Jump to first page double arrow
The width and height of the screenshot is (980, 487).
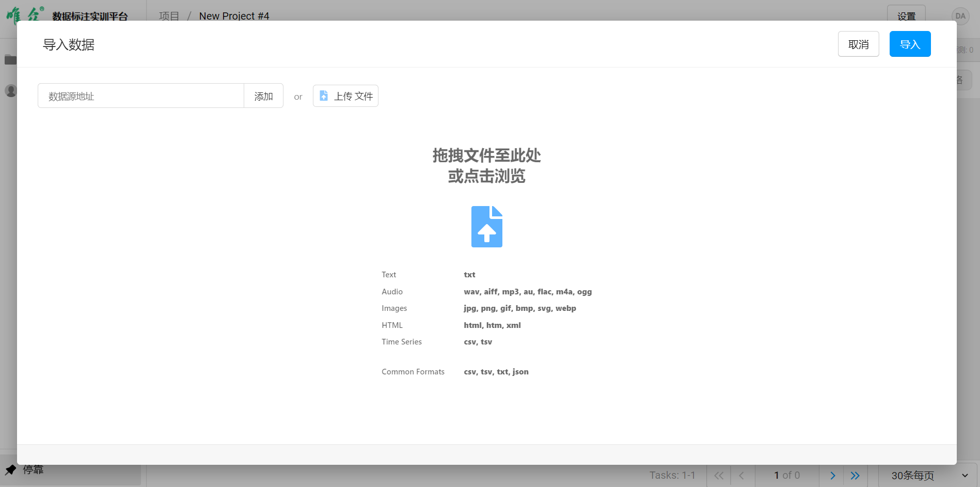pos(718,476)
